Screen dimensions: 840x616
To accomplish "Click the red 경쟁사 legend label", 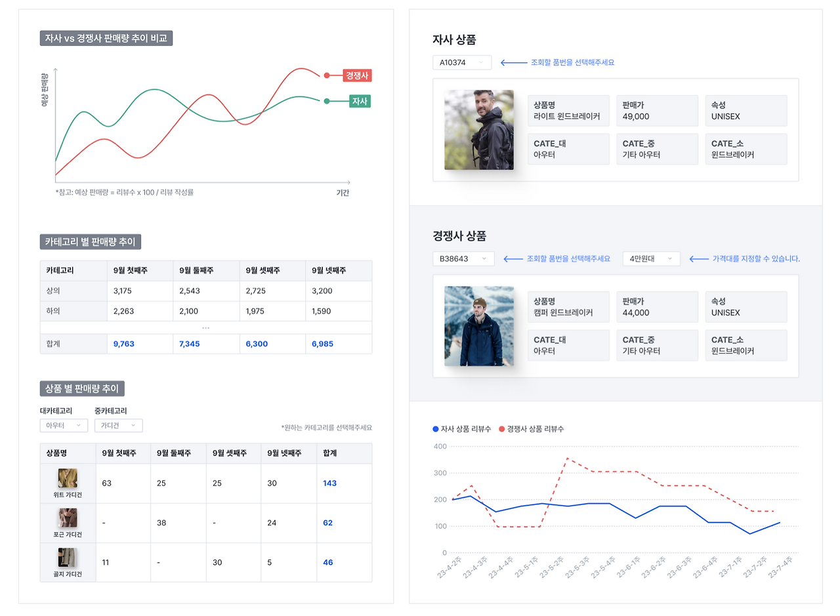I will [x=356, y=75].
